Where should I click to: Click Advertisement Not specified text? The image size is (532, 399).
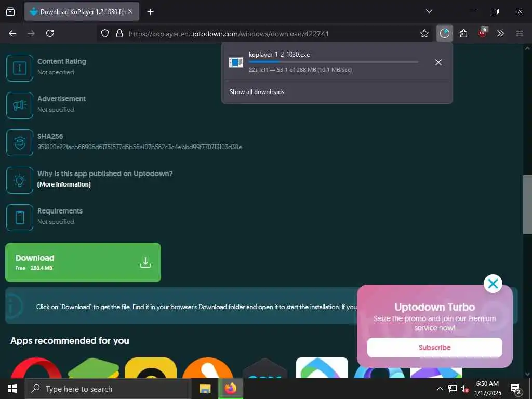point(56,110)
